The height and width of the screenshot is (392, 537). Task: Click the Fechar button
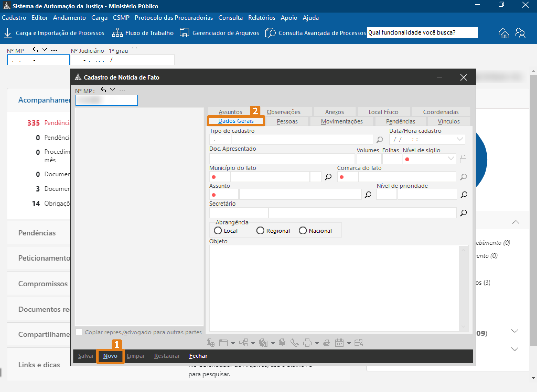[x=198, y=356]
